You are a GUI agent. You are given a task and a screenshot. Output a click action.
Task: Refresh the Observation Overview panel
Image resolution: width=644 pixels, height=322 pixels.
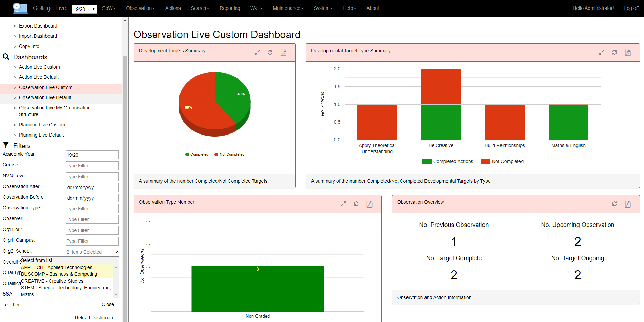pyautogui.click(x=614, y=204)
